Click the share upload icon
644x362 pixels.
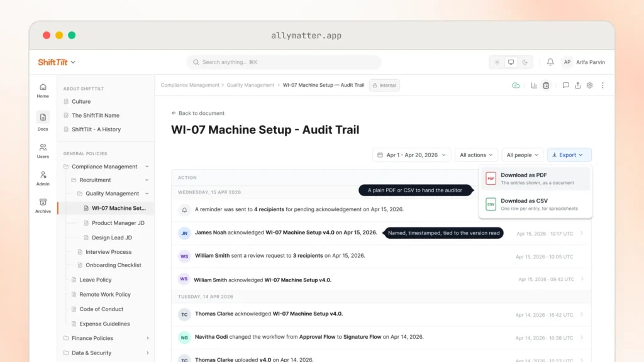(578, 85)
